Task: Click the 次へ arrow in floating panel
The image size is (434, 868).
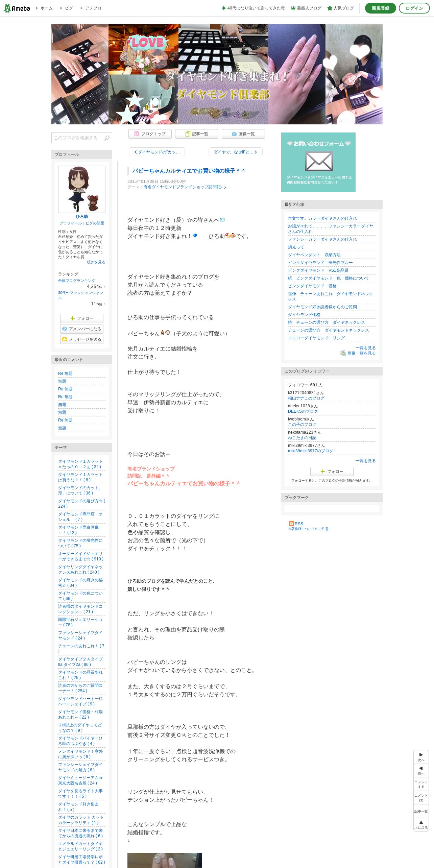Action: point(421,757)
